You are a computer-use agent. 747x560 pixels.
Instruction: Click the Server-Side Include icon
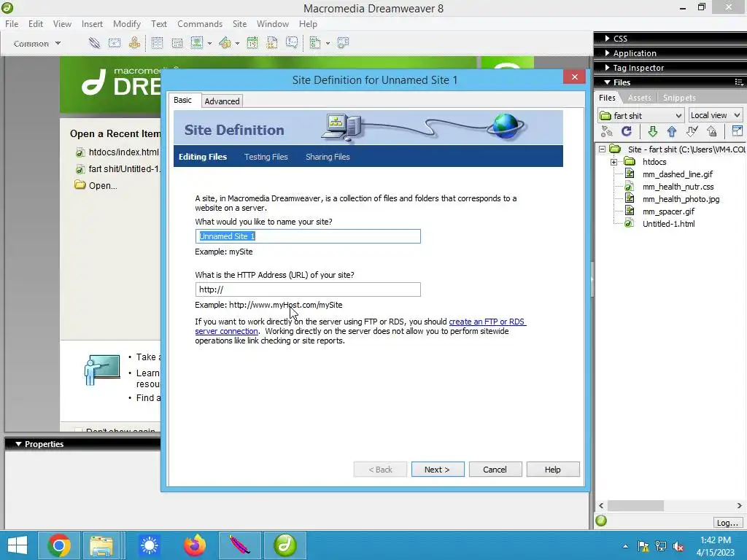point(272,43)
